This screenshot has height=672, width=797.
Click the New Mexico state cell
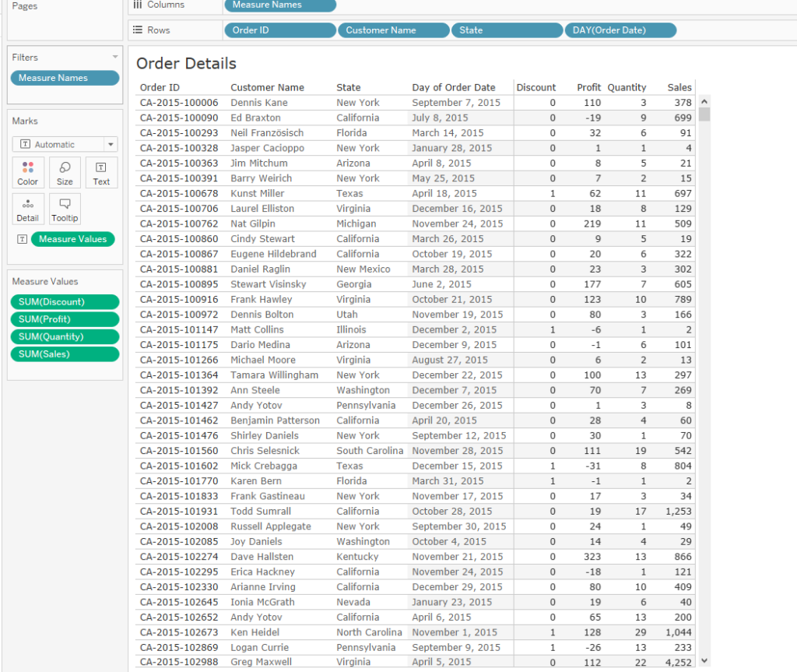click(x=363, y=269)
